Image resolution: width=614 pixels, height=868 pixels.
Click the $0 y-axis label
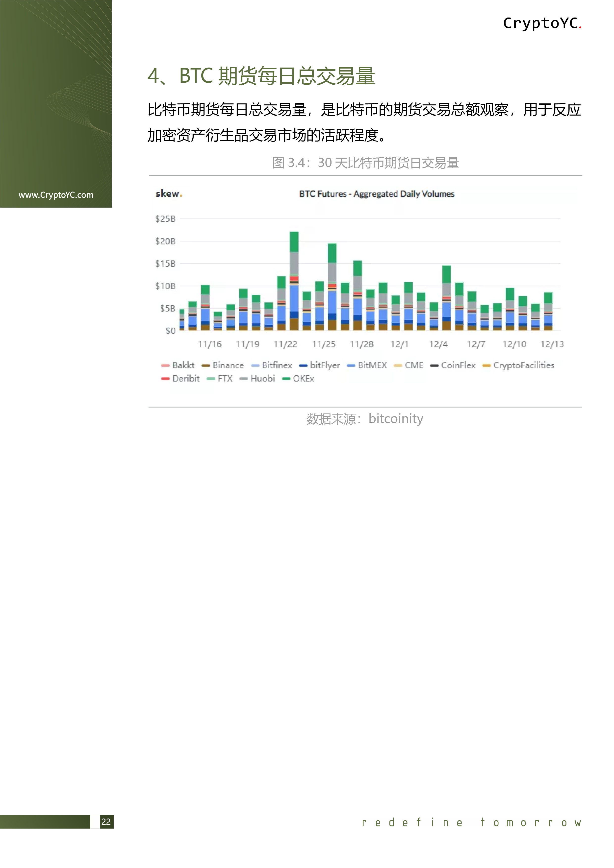tap(170, 331)
